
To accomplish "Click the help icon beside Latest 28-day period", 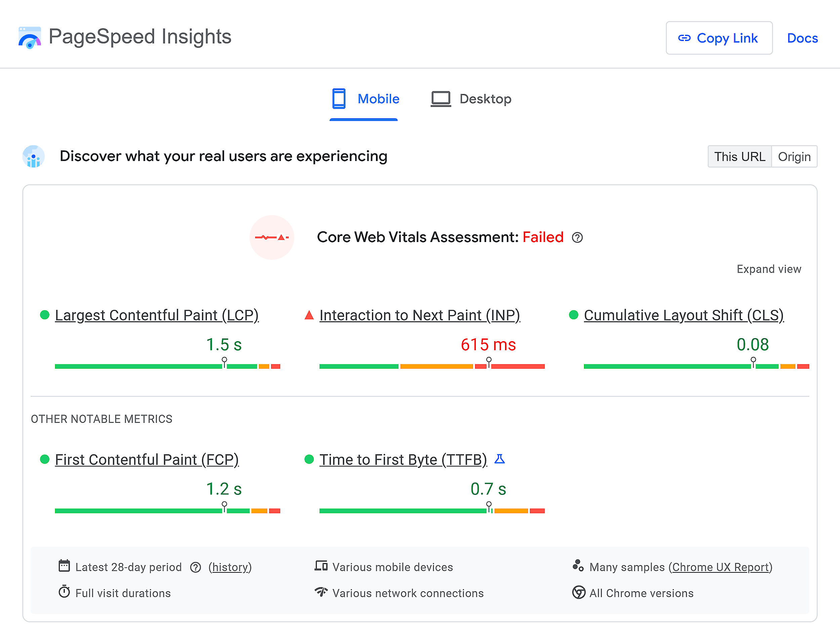I will [x=196, y=567].
